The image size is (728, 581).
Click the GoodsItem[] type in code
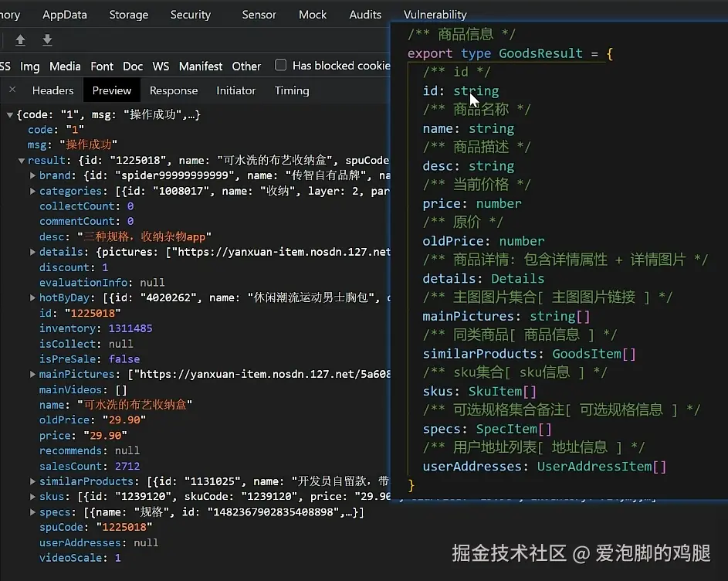pos(594,354)
